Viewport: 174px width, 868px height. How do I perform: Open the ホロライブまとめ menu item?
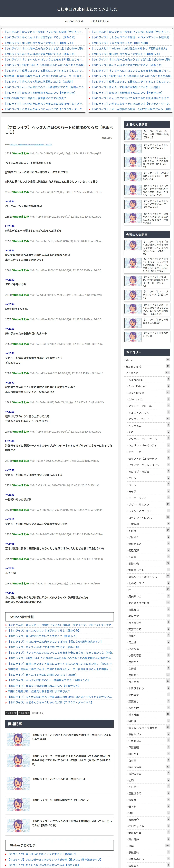[74, 21]
